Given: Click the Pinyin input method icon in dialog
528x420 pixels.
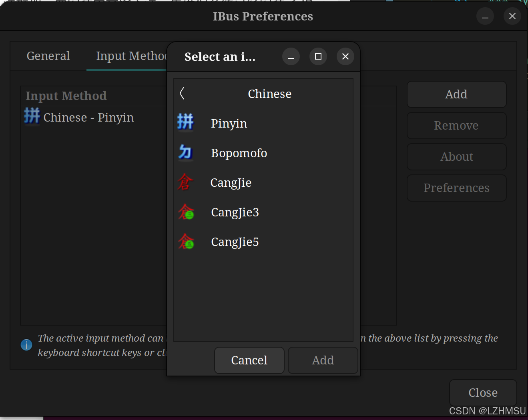Looking at the screenshot, I should [185, 122].
